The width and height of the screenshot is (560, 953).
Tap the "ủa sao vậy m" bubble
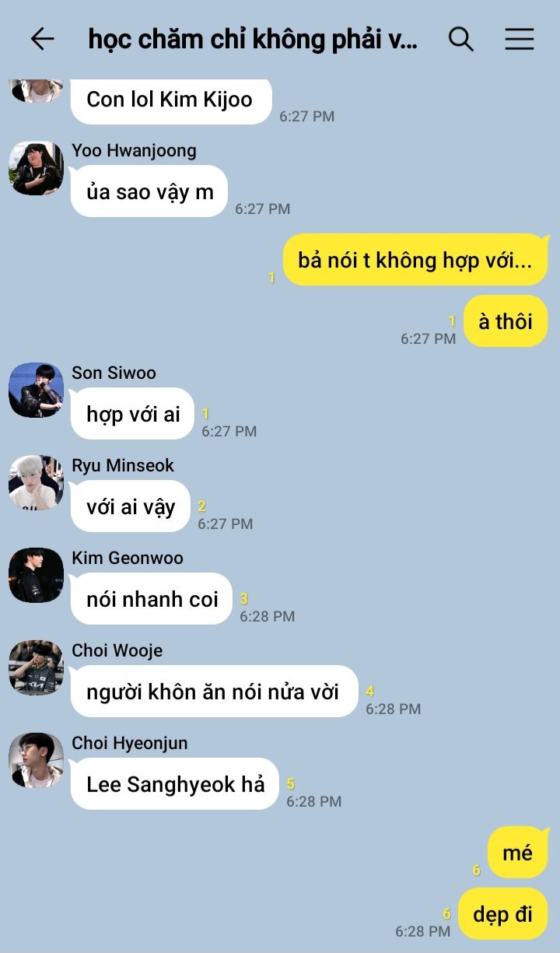[x=149, y=191]
